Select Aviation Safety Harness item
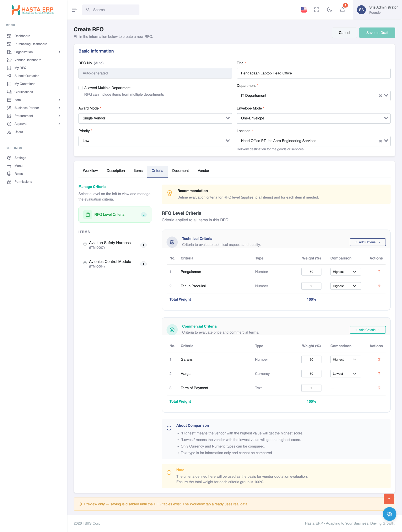Viewport: 402px width, 532px height. [x=115, y=245]
